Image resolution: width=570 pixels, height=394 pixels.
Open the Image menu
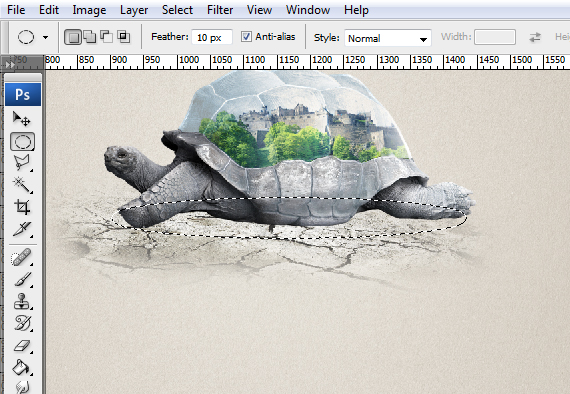click(x=89, y=10)
